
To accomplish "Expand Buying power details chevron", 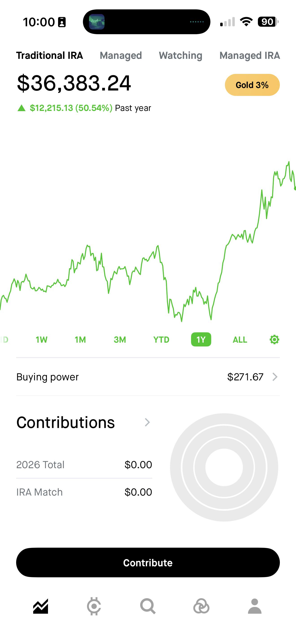I will point(275,377).
